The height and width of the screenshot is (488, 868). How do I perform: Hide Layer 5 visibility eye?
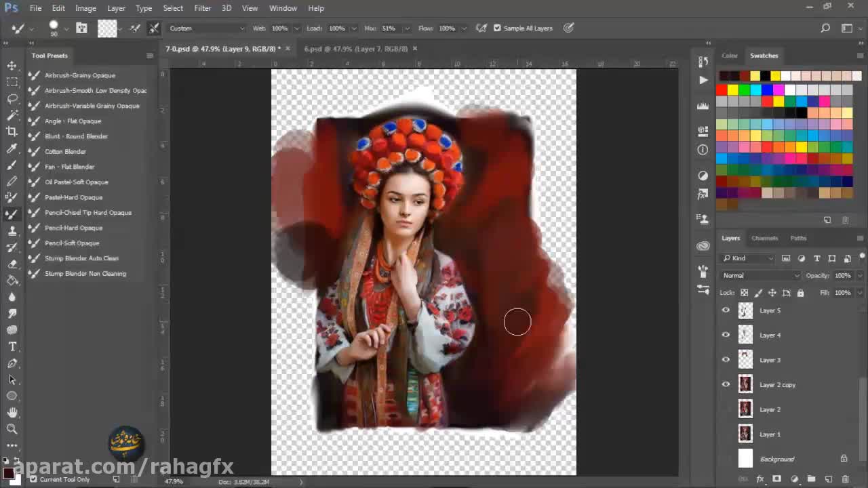pos(726,310)
